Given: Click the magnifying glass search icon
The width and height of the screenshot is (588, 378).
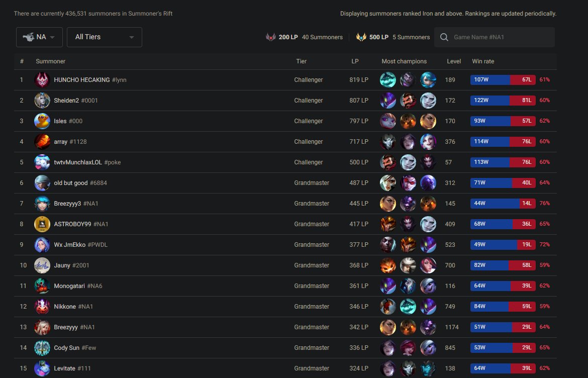Looking at the screenshot, I should tap(444, 37).
